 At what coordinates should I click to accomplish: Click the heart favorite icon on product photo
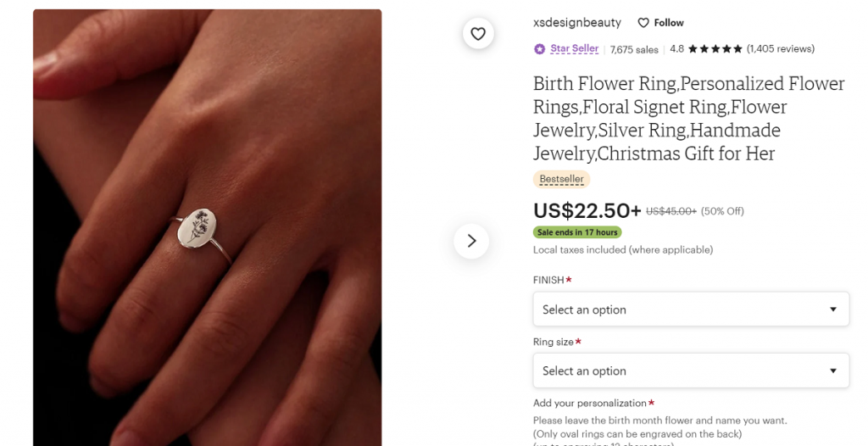coord(478,34)
